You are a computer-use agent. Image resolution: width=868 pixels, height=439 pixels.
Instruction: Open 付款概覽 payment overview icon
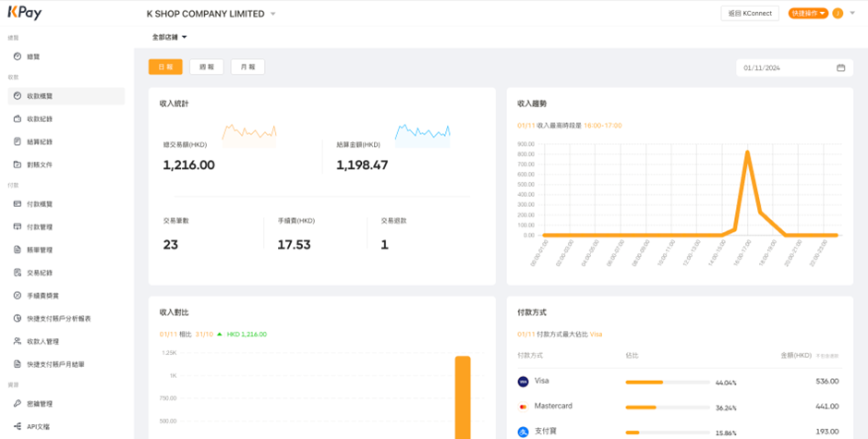tap(18, 204)
